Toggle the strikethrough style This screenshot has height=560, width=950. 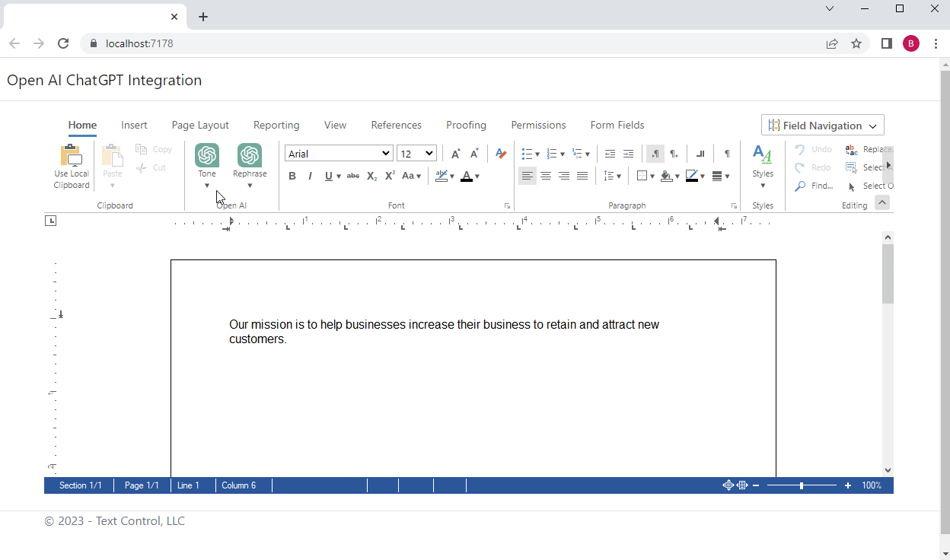pyautogui.click(x=352, y=176)
